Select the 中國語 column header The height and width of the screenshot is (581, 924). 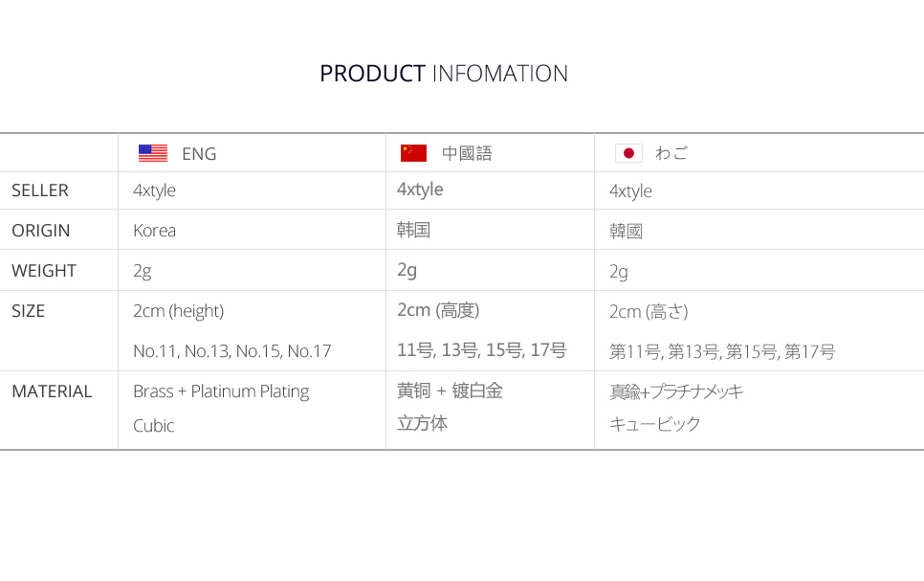pyautogui.click(x=467, y=154)
